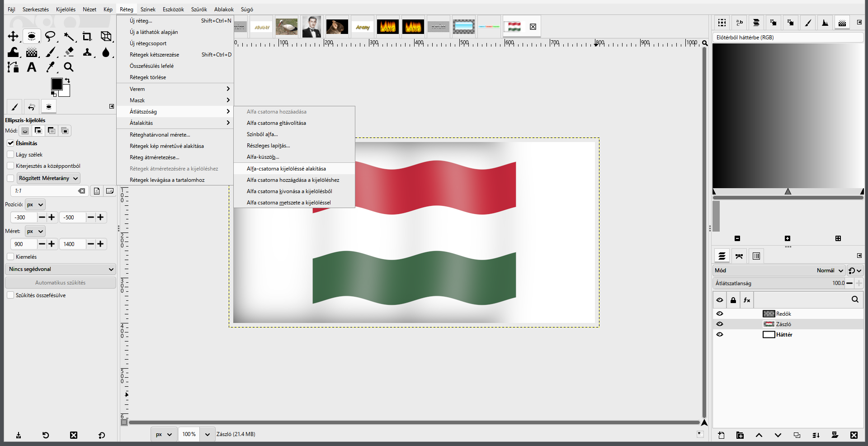Select the Ellipse select tool

pos(32,36)
